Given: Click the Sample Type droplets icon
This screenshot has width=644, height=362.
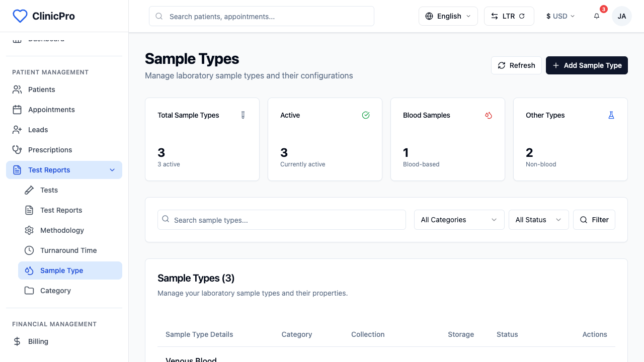Looking at the screenshot, I should [x=29, y=270].
